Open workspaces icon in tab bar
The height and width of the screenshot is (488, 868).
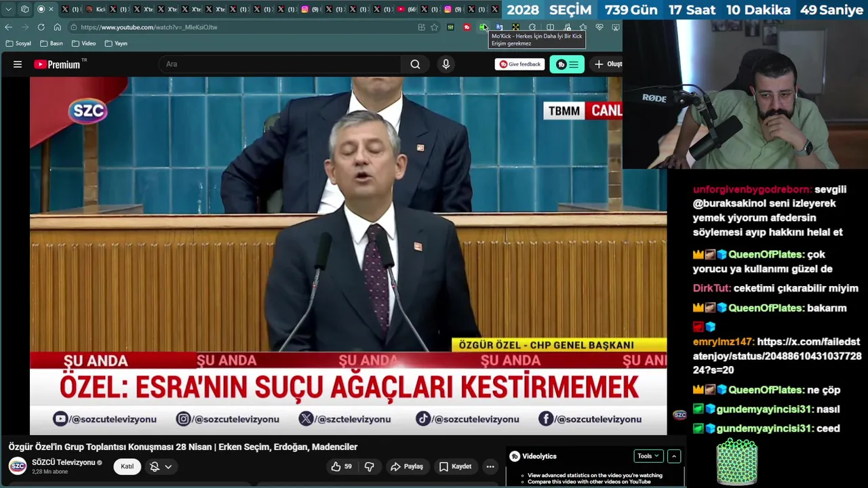point(24,9)
